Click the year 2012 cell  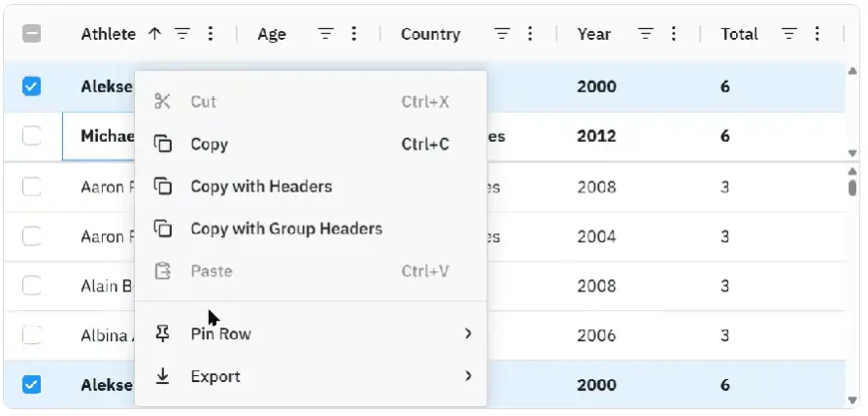coord(596,136)
